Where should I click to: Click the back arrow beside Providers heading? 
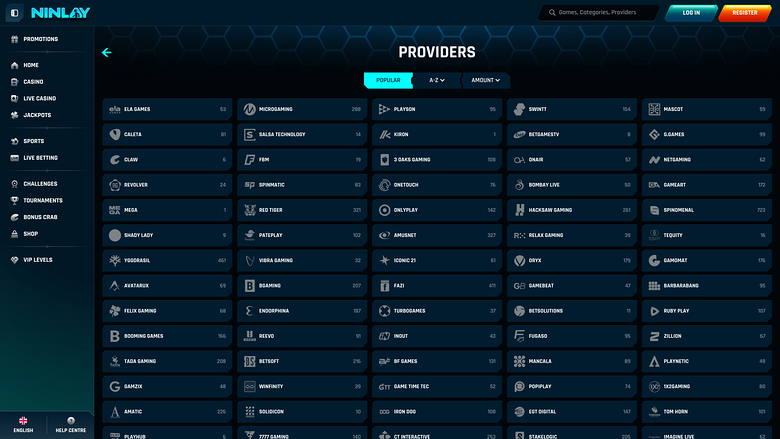(x=107, y=53)
